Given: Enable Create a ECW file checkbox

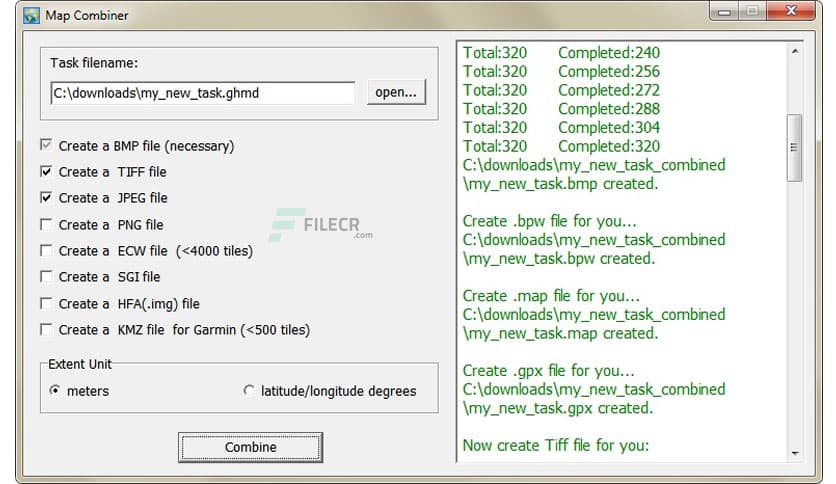Looking at the screenshot, I should pos(46,250).
